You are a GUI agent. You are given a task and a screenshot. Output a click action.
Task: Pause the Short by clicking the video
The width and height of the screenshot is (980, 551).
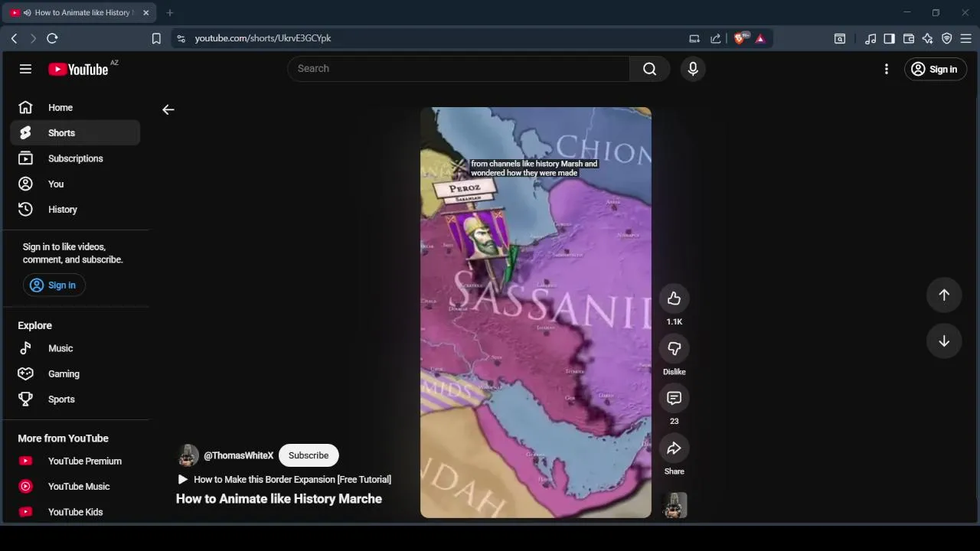[x=536, y=312]
